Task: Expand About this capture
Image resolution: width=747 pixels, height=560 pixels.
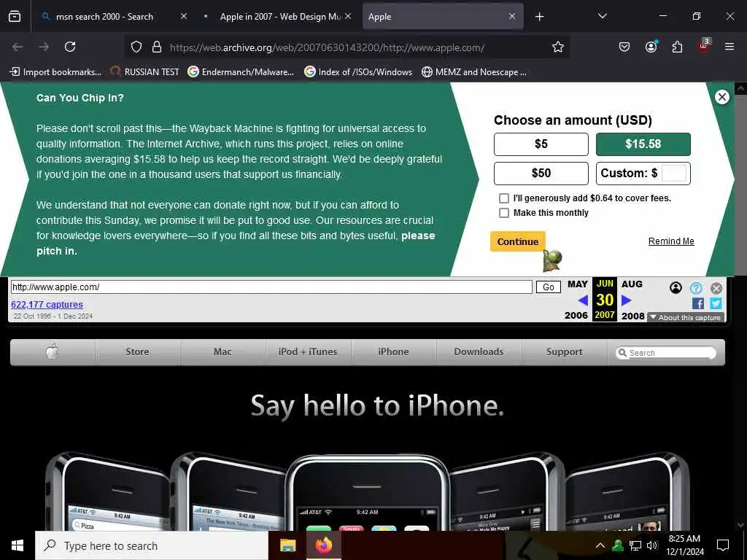Action: [x=686, y=318]
